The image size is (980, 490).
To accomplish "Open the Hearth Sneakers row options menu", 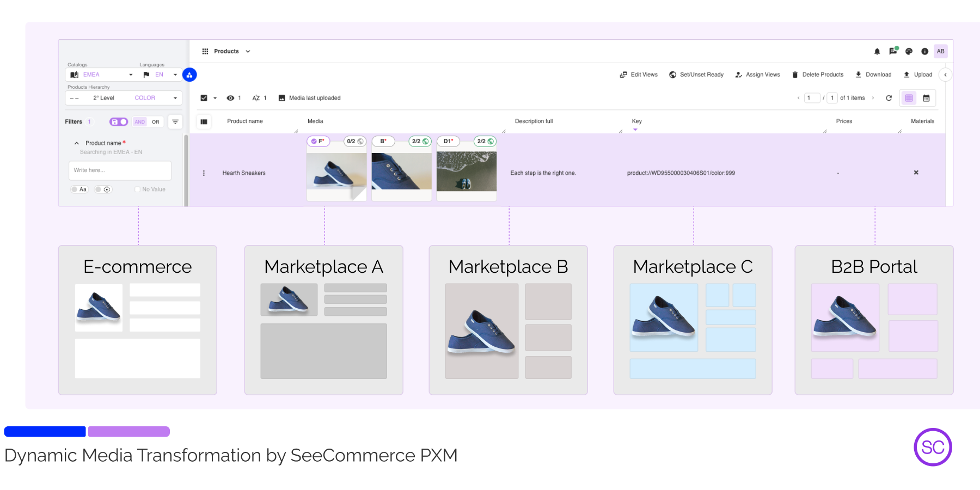I will (204, 173).
